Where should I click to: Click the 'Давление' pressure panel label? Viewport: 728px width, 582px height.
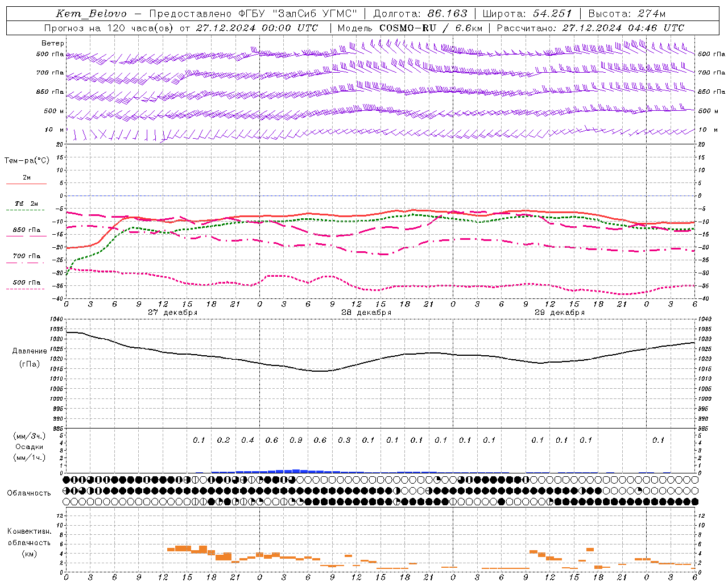point(29,351)
